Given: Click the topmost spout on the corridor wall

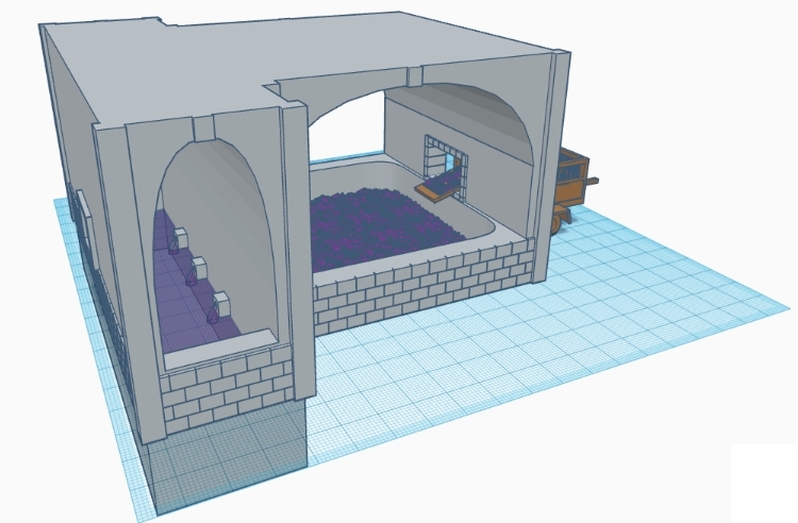Looking at the screenshot, I should [176, 240].
